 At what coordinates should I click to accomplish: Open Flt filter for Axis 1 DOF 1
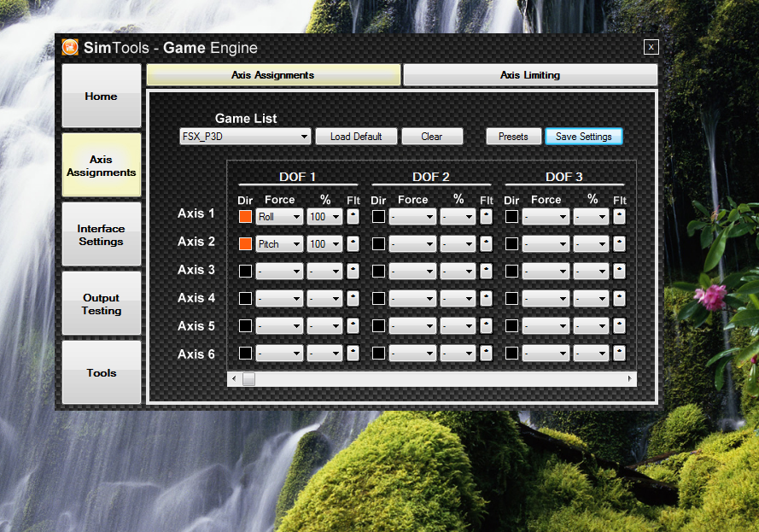coord(353,216)
